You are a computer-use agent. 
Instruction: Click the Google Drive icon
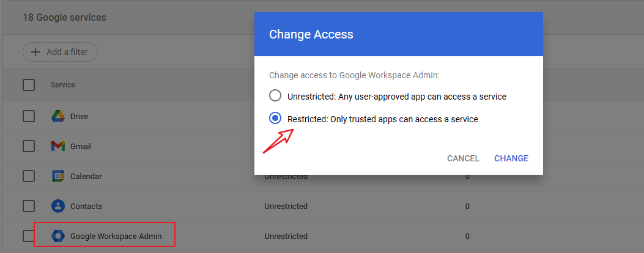pyautogui.click(x=58, y=117)
